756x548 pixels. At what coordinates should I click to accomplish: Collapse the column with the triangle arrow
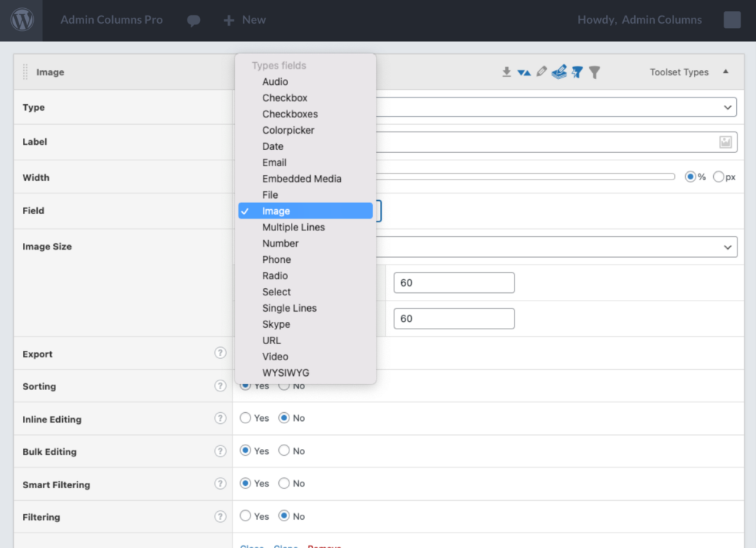coord(726,72)
